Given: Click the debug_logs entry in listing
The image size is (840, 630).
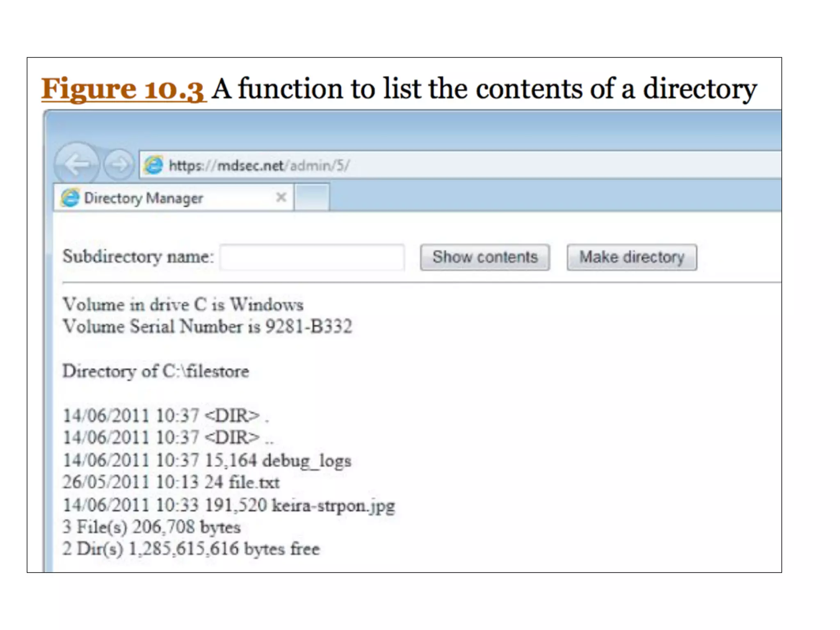Looking at the screenshot, I should click(307, 461).
